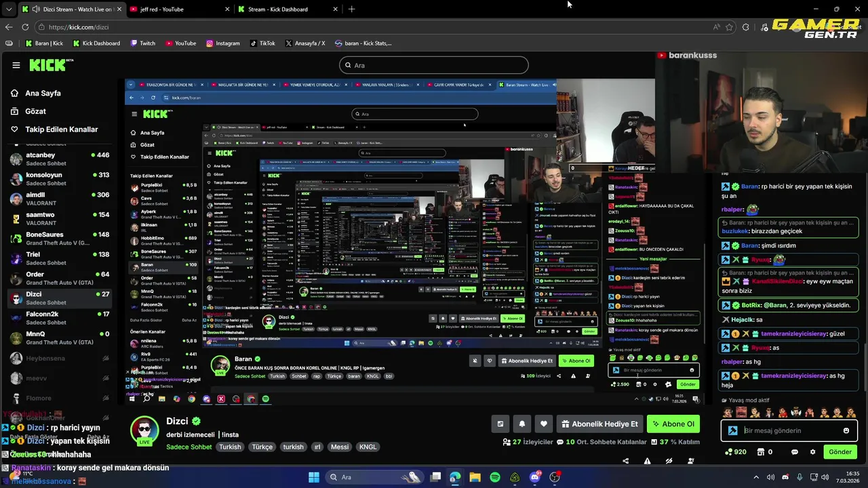Click Türkçe tag under Dizci
The height and width of the screenshot is (488, 868).
[262, 447]
